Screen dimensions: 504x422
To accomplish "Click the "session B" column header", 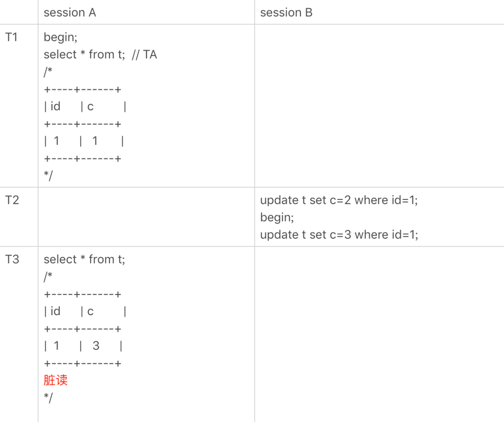I will pyautogui.click(x=286, y=13).
